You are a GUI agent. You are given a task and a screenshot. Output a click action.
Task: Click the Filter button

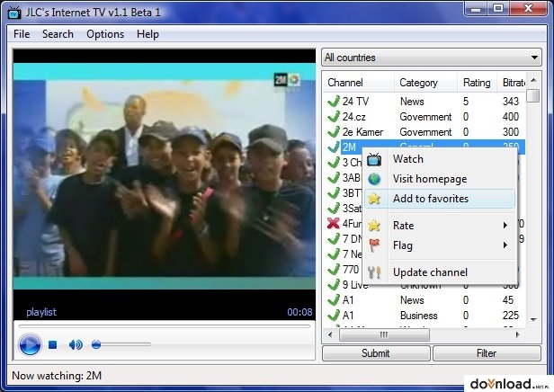pyautogui.click(x=487, y=353)
